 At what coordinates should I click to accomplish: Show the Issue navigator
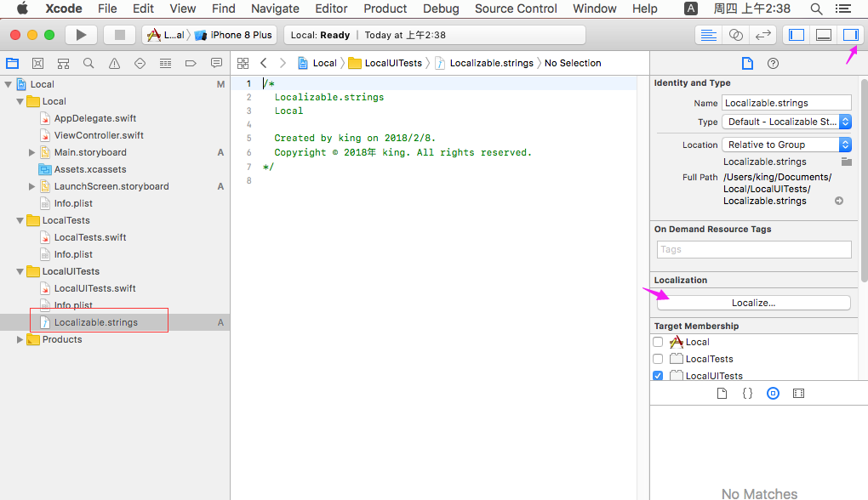114,63
